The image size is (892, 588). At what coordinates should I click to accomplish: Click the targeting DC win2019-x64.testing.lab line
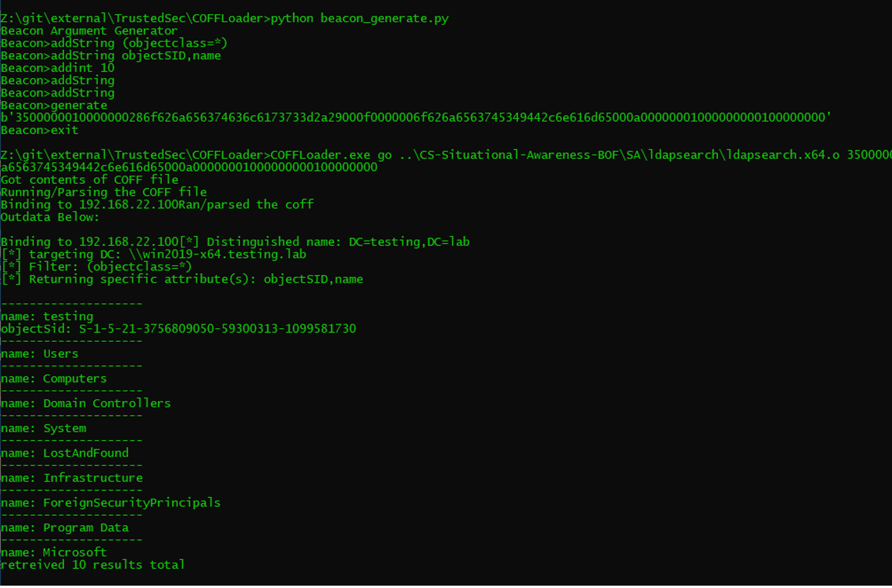tap(154, 254)
